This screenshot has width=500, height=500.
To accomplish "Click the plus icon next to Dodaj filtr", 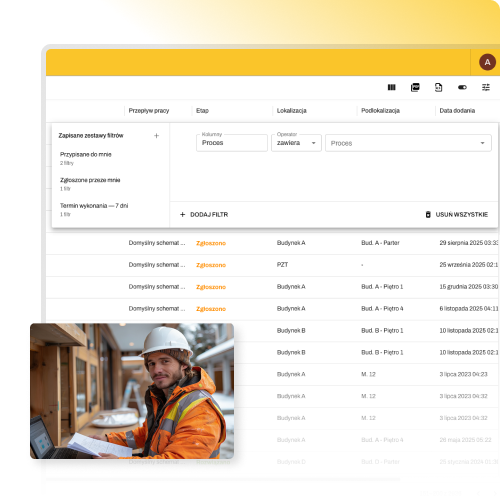I will click(x=182, y=214).
